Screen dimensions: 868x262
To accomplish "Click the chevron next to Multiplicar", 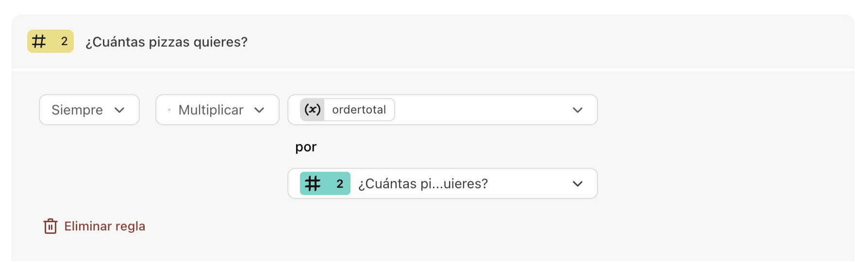I will (x=259, y=110).
